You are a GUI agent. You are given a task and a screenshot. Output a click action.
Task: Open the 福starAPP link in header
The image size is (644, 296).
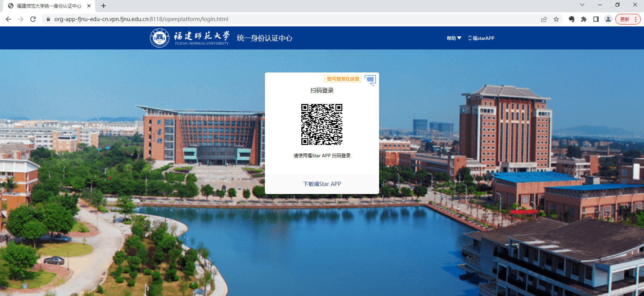[481, 38]
